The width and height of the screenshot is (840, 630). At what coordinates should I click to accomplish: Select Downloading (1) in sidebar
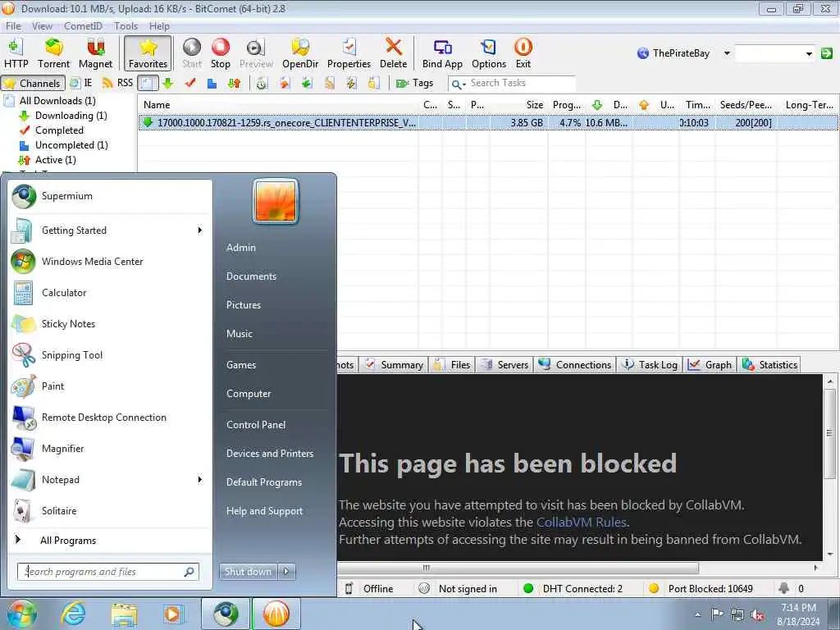(71, 116)
